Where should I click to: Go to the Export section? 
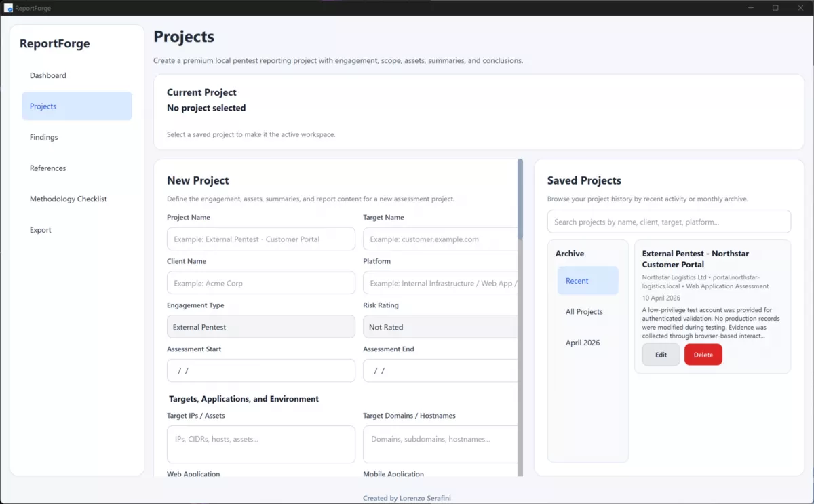coord(40,230)
